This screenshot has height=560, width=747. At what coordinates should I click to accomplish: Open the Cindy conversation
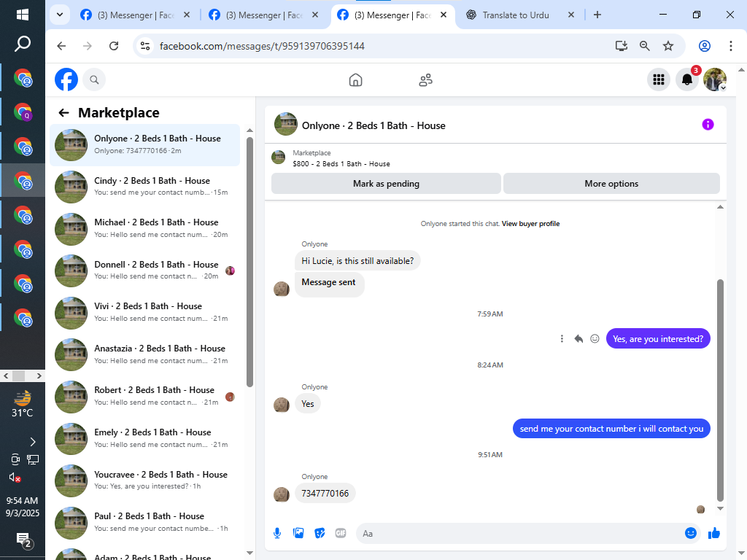(x=145, y=187)
